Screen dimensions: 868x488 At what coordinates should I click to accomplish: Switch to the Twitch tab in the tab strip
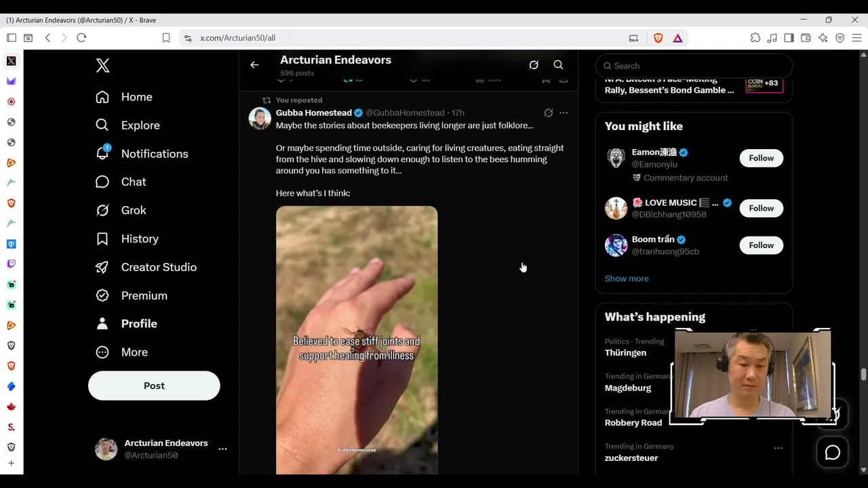coord(12,264)
